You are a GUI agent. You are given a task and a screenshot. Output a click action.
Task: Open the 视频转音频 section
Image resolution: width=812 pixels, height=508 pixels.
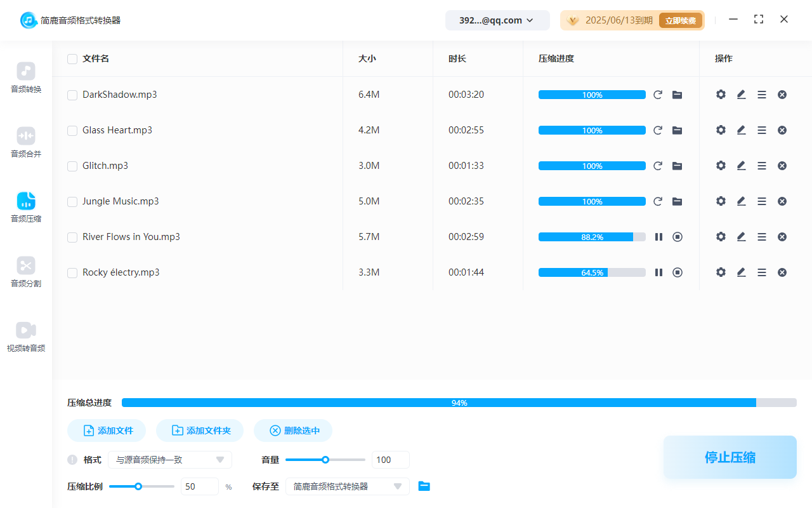point(26,337)
